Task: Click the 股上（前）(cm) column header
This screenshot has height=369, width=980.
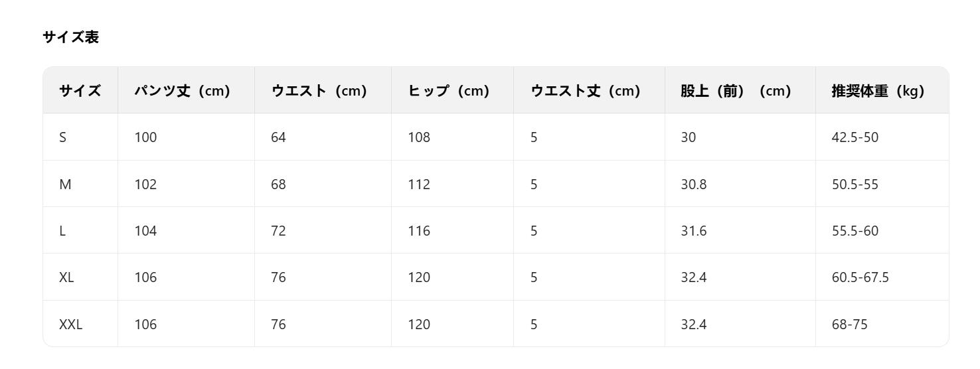Action: coord(736,91)
